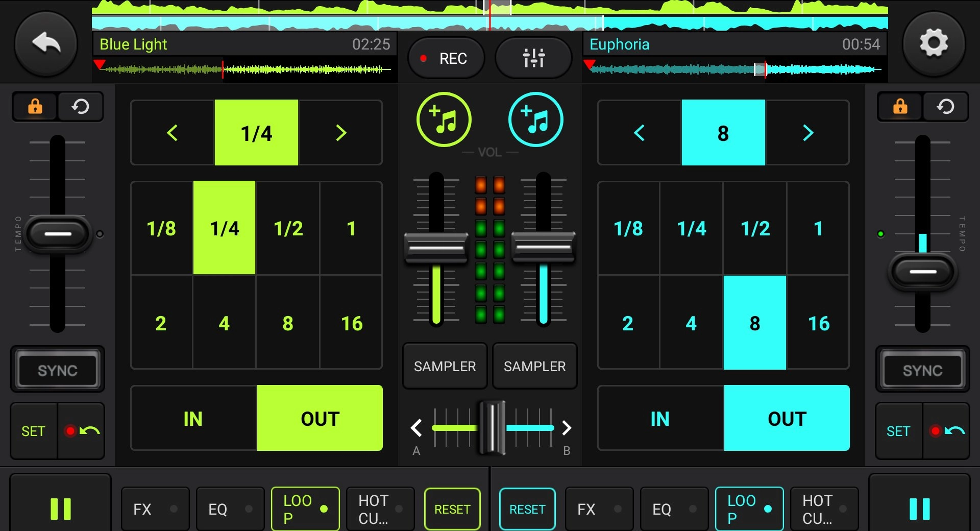Step to the next loop size on left deck
Viewport: 980px width, 531px height.
[341, 133]
